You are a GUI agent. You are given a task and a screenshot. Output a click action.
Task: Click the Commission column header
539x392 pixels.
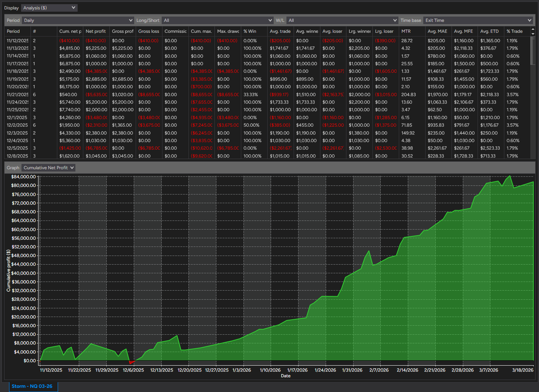175,31
